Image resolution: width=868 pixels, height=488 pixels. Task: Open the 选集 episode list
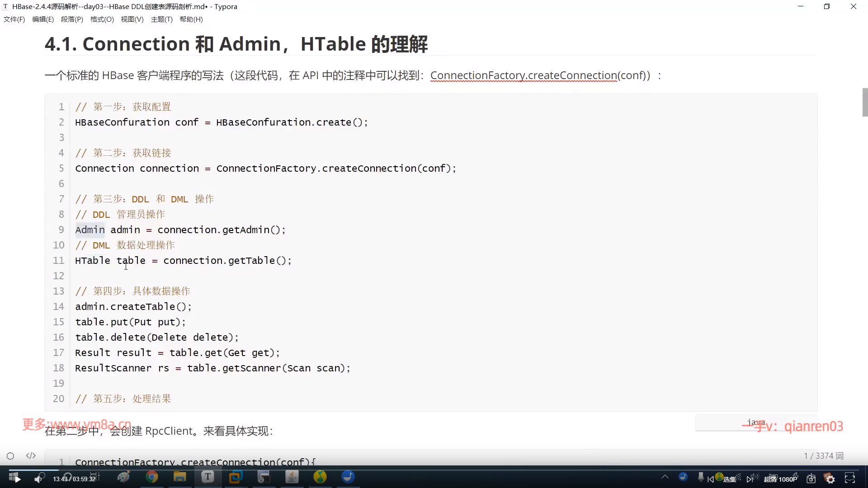coord(729,479)
